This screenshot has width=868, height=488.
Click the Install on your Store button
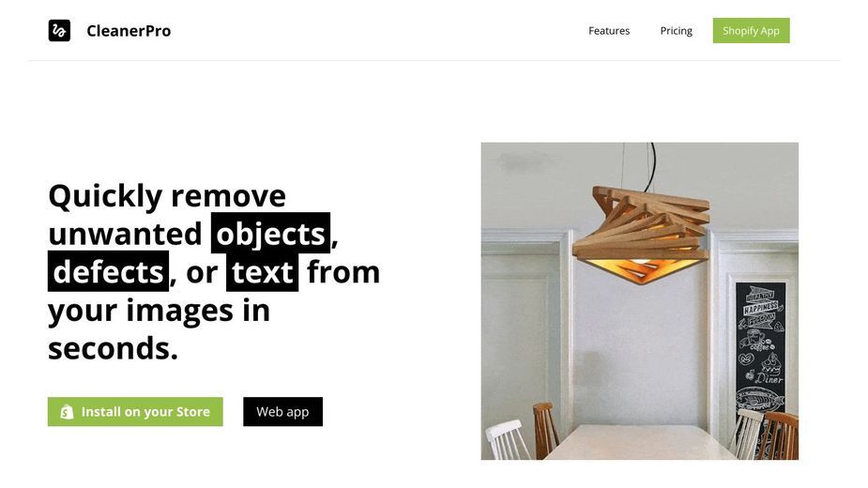click(x=135, y=412)
